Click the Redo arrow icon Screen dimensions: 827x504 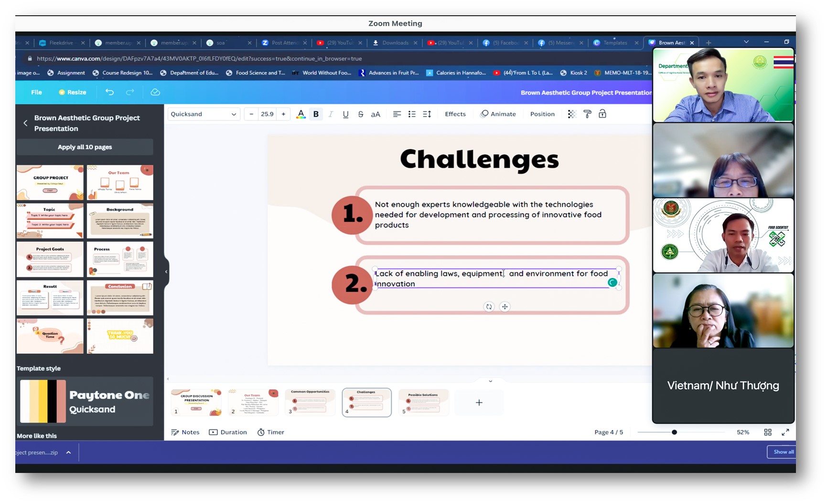tap(130, 92)
